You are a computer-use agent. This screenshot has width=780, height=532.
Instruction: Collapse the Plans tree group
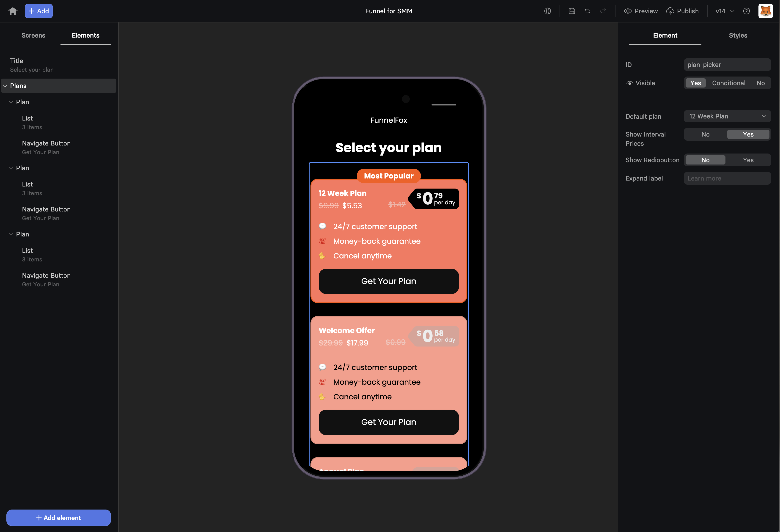(5, 86)
